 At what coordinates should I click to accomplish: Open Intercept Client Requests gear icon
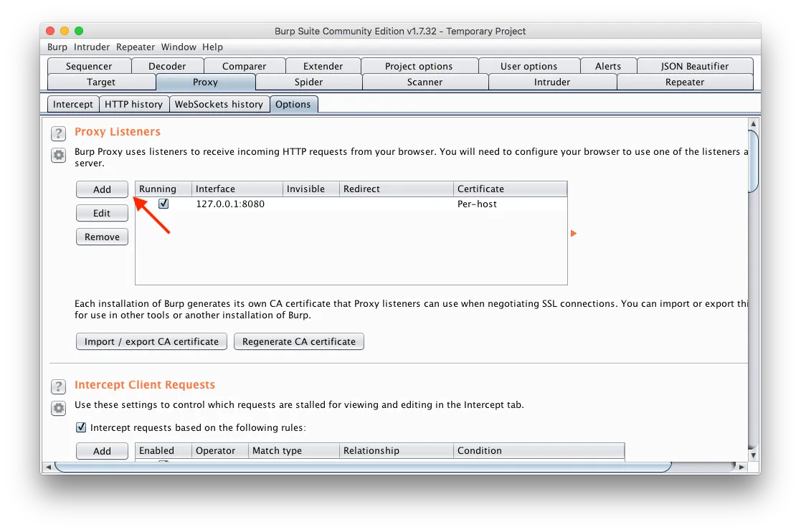58,408
